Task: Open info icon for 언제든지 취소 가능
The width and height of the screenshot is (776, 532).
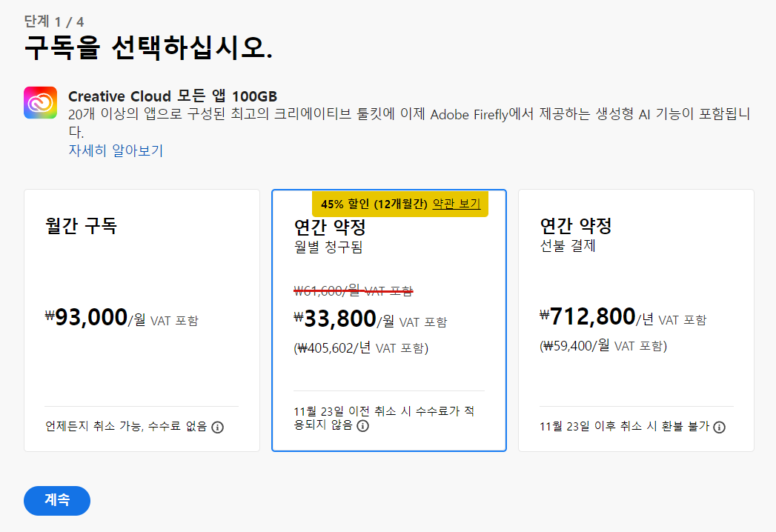Action: [217, 427]
